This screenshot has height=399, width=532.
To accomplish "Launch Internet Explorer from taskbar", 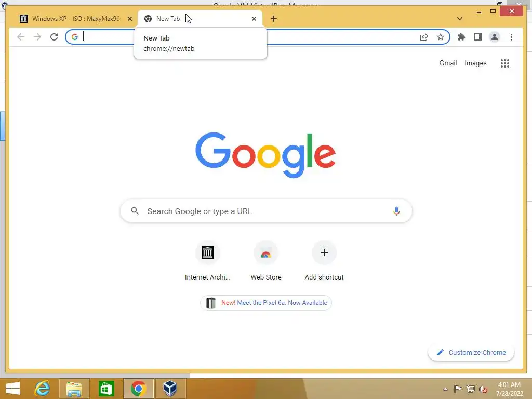I will pyautogui.click(x=43, y=389).
